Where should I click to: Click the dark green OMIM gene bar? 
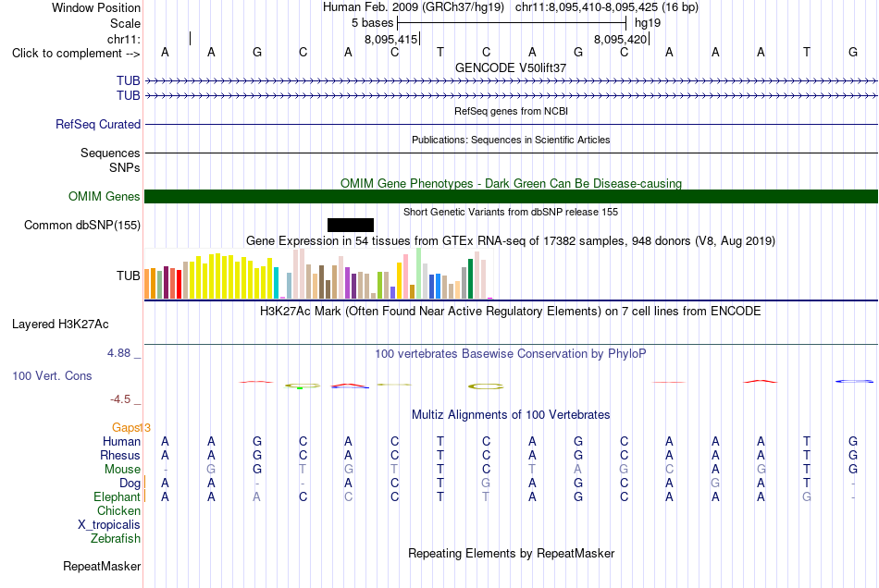click(x=511, y=197)
